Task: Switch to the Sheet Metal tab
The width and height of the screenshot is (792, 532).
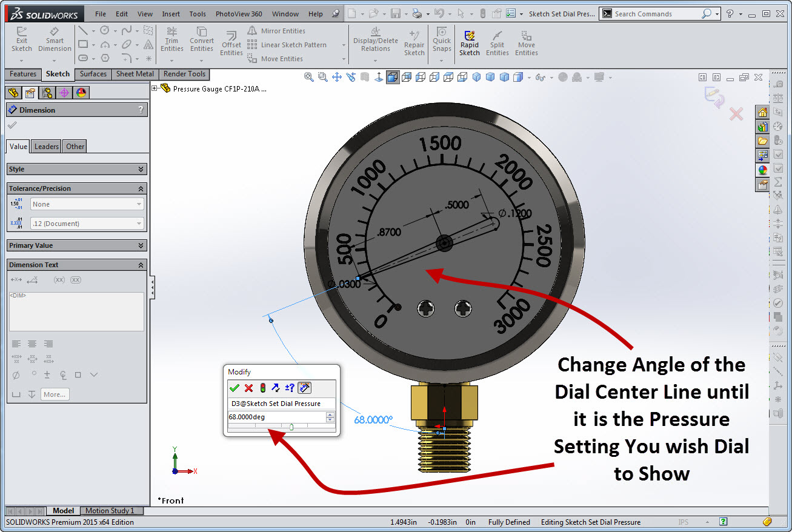Action: (x=135, y=74)
